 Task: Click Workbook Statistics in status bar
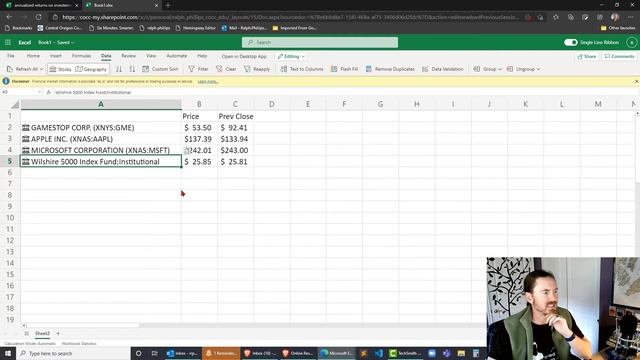79,344
